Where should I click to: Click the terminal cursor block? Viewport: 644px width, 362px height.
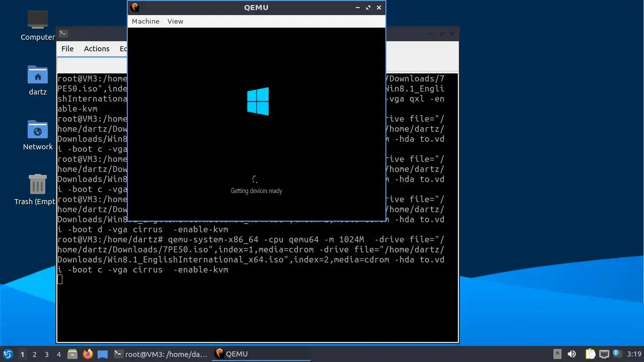60,280
